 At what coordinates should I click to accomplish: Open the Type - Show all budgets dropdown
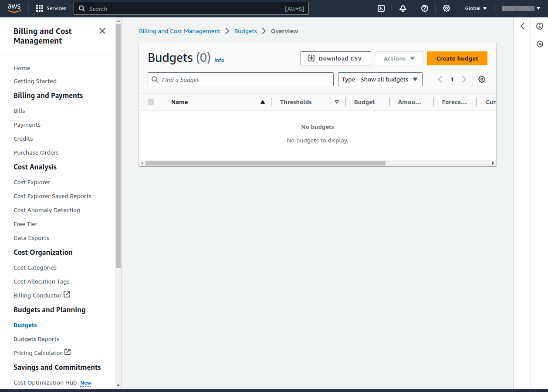click(x=380, y=79)
